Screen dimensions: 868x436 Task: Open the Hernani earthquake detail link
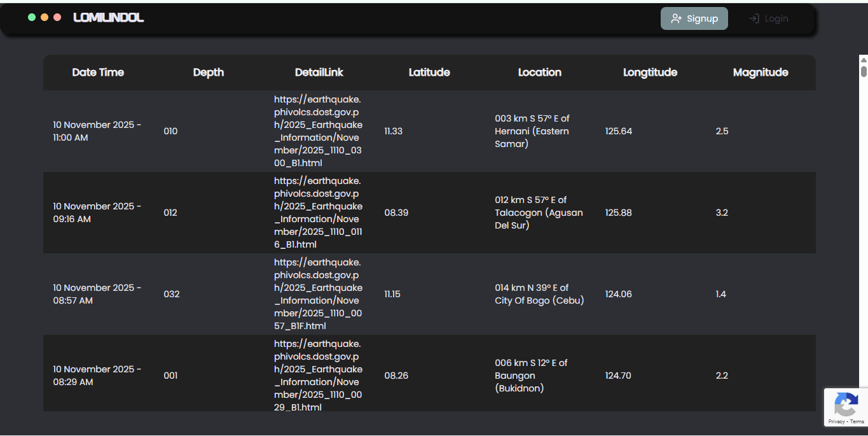click(x=319, y=131)
